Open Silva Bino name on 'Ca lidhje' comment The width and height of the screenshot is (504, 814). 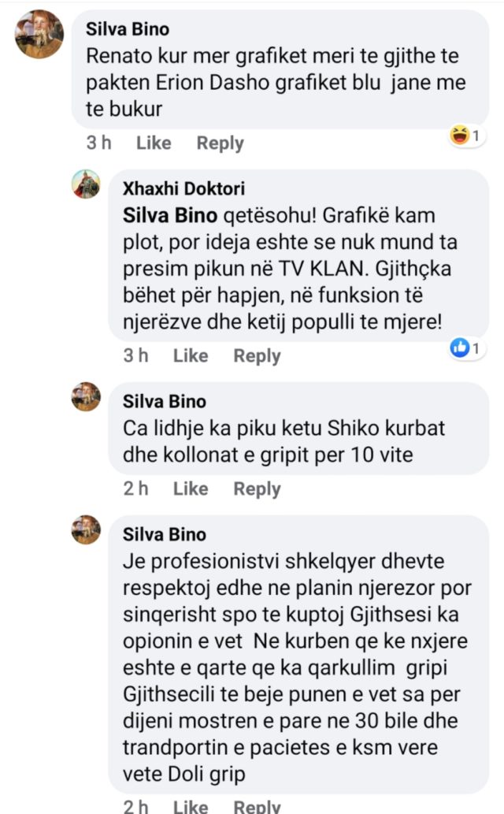tap(165, 401)
